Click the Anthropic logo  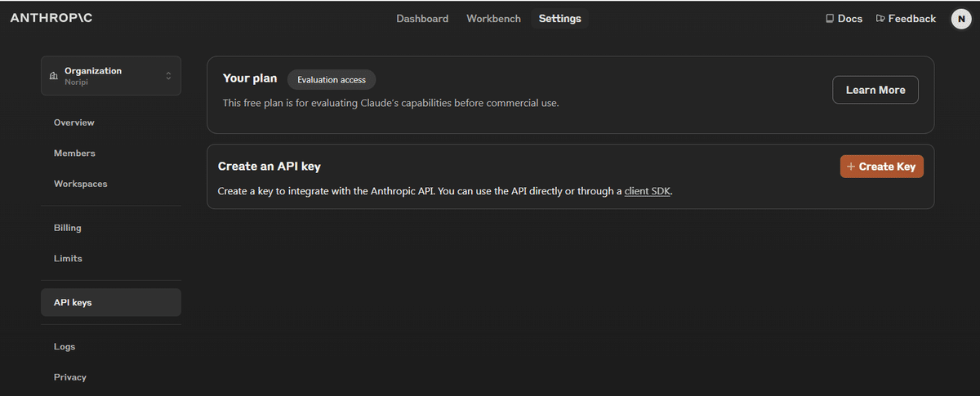click(51, 18)
